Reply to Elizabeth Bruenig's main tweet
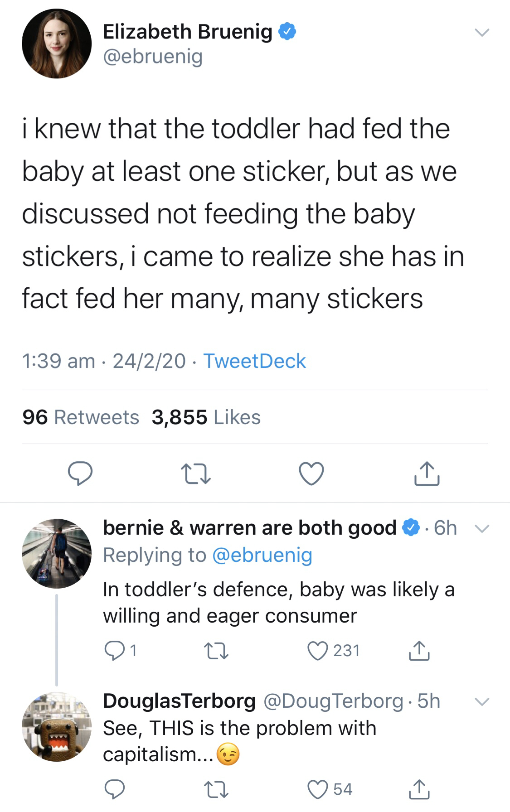 pyautogui.click(x=80, y=474)
